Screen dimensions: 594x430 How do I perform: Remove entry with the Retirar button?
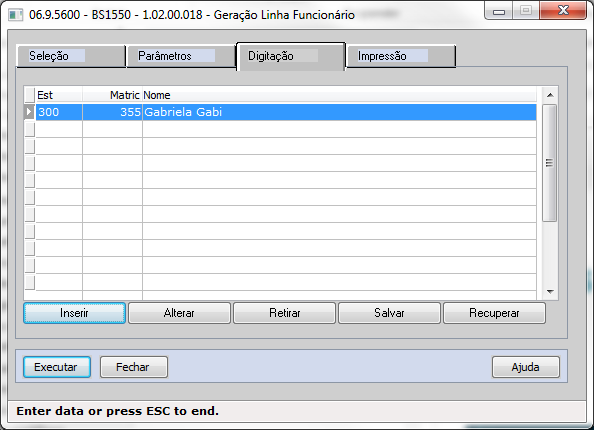pos(284,313)
